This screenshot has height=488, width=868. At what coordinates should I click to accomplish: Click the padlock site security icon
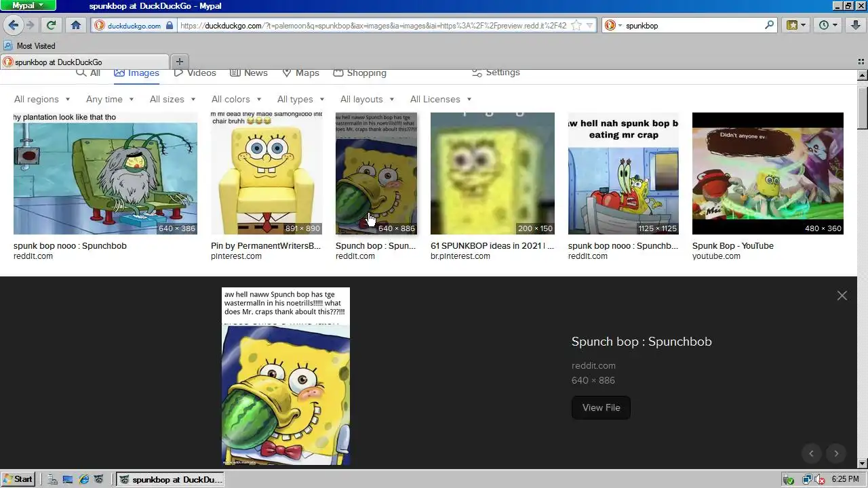[x=170, y=26]
